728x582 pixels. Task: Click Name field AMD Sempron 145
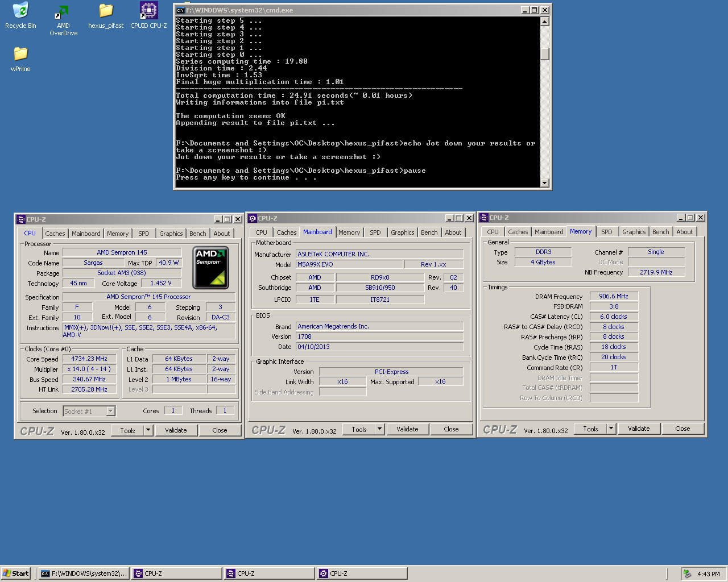122,252
